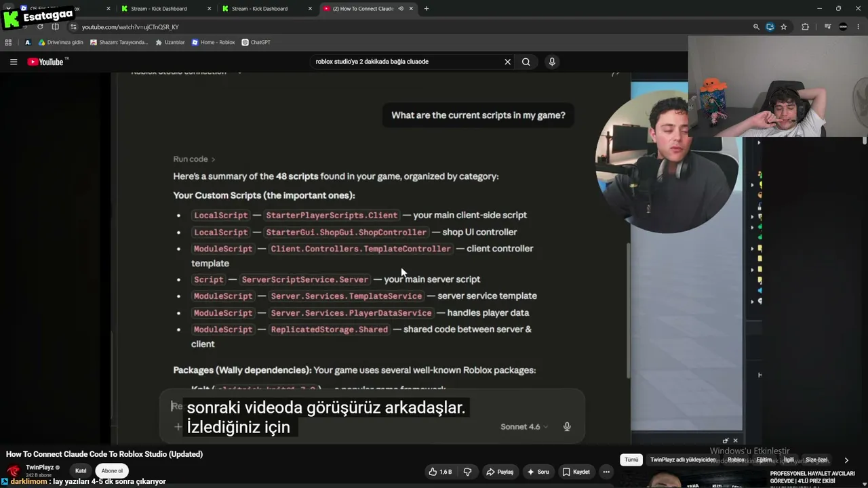Image resolution: width=868 pixels, height=488 pixels.
Task: Click the ServerScriptService.Server code text
Action: click(305, 279)
